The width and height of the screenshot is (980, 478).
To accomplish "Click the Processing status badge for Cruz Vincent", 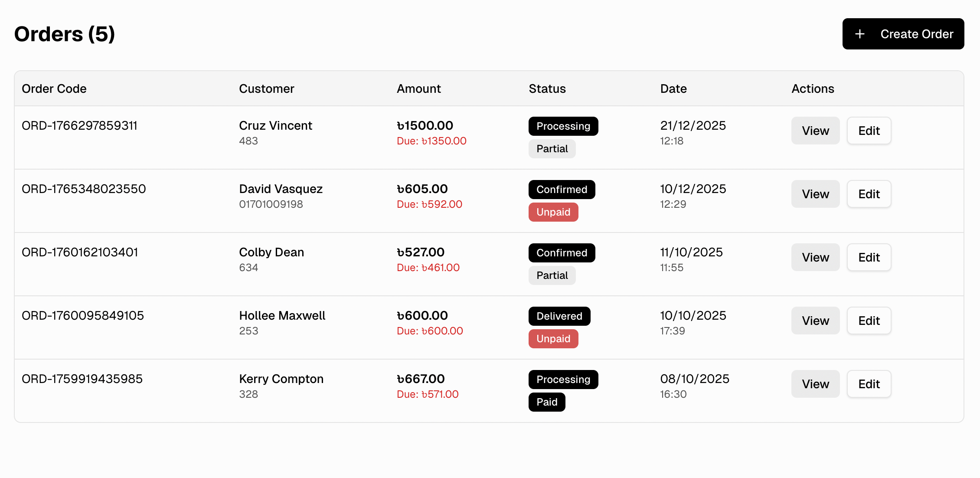I will [x=563, y=126].
